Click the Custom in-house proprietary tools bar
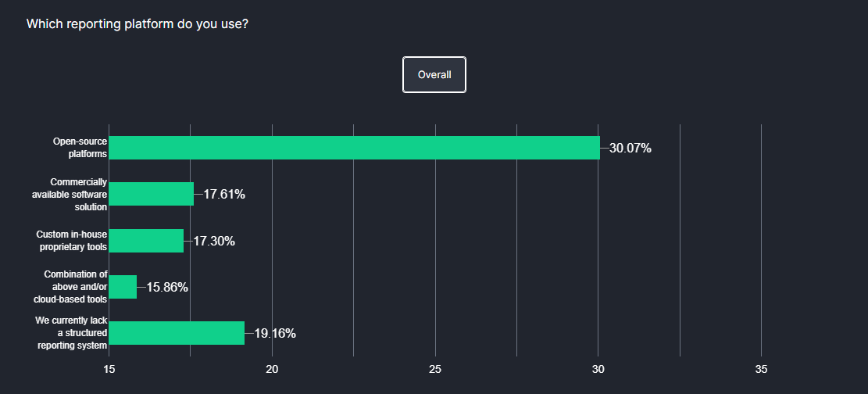 click(x=146, y=241)
